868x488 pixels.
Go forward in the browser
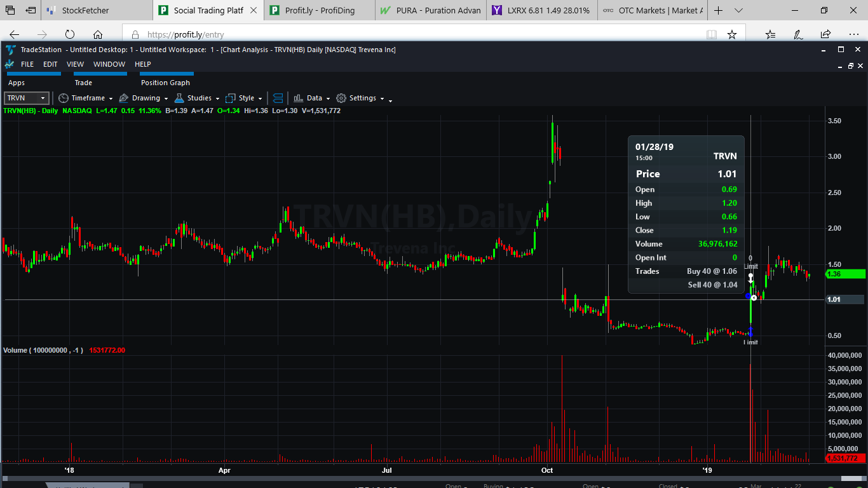(x=43, y=35)
